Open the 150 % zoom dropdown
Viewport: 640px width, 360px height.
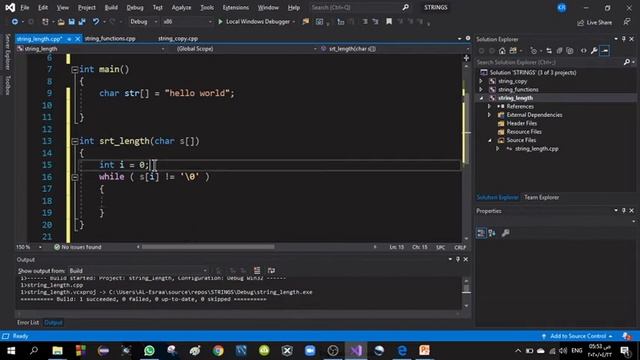[x=40, y=247]
